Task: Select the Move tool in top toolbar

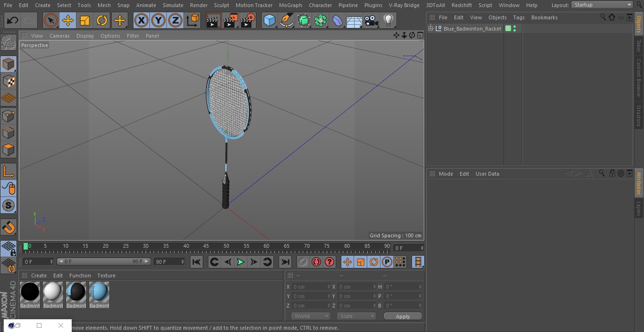Action: (x=68, y=20)
